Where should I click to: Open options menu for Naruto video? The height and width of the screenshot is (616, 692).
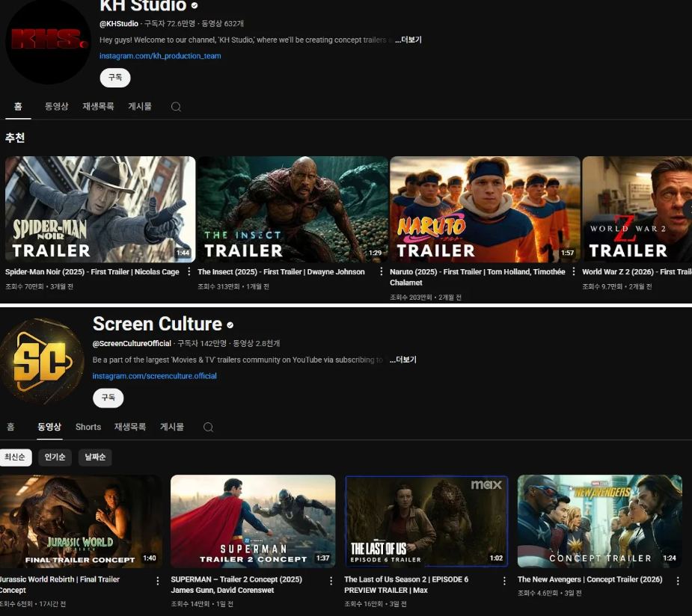pyautogui.click(x=574, y=271)
